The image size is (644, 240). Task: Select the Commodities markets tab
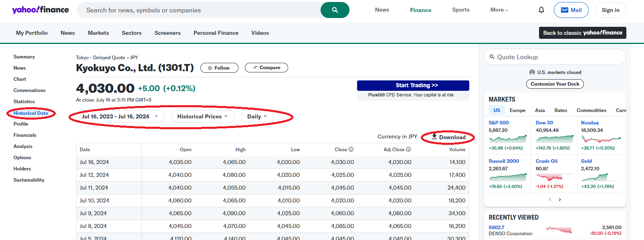click(591, 110)
